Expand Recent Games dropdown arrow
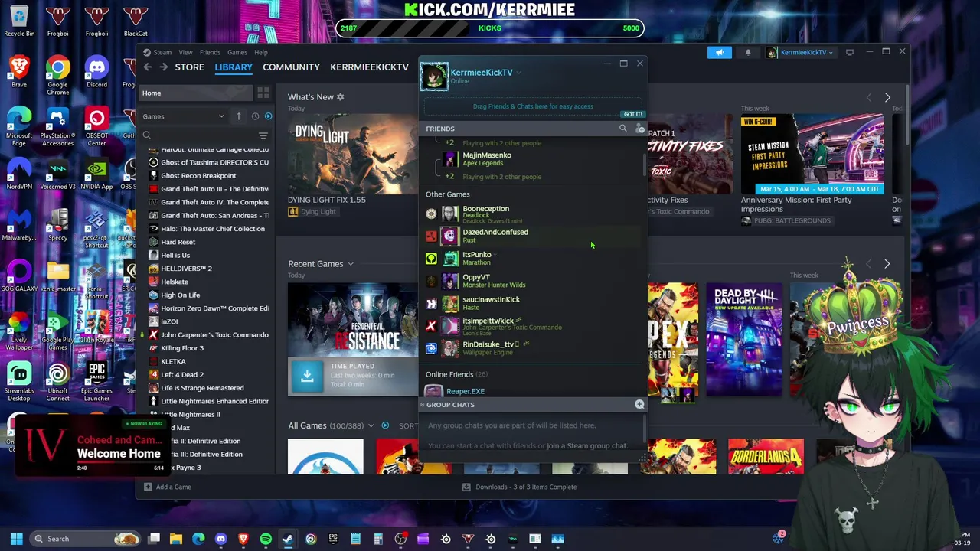 [351, 264]
